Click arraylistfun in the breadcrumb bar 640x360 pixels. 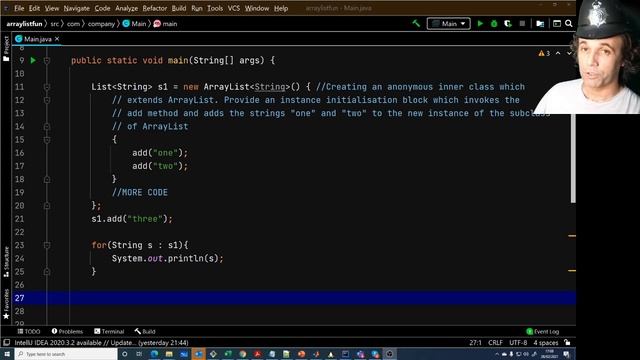(x=24, y=24)
